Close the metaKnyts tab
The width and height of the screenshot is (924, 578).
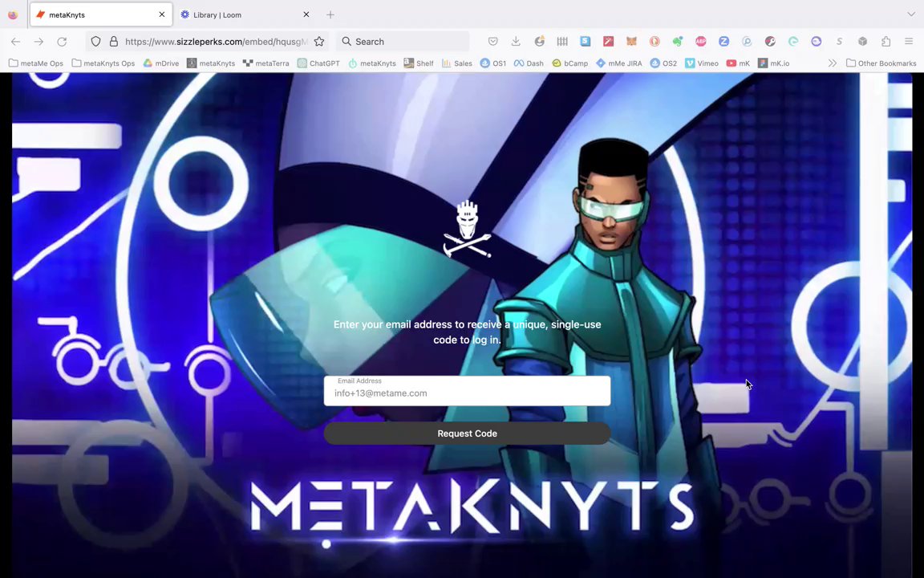(x=162, y=14)
